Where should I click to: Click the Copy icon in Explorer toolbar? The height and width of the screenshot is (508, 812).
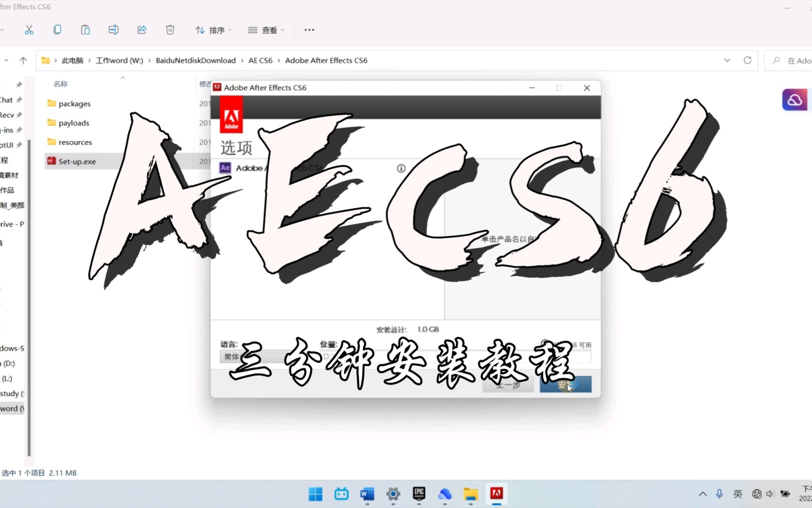[x=57, y=30]
